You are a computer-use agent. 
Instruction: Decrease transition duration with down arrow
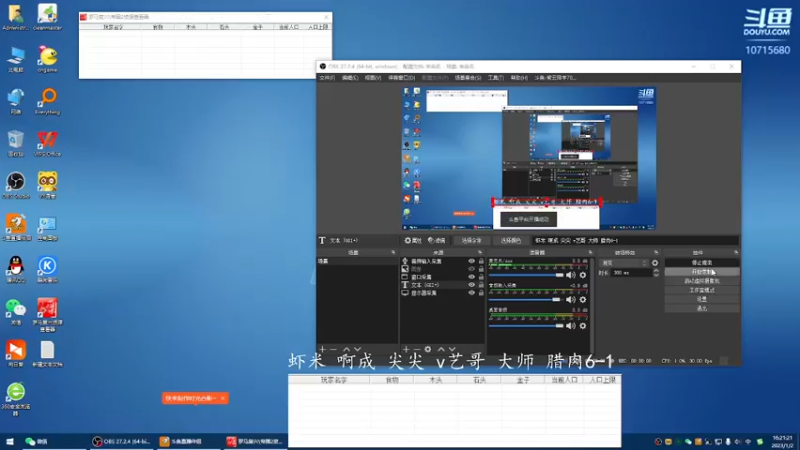[x=656, y=275]
